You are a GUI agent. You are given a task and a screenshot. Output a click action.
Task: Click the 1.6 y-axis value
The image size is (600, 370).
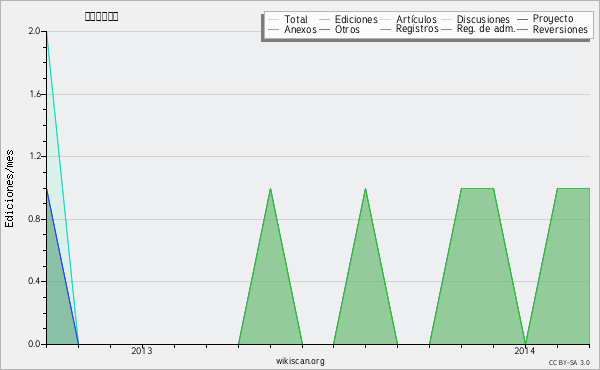pos(35,94)
